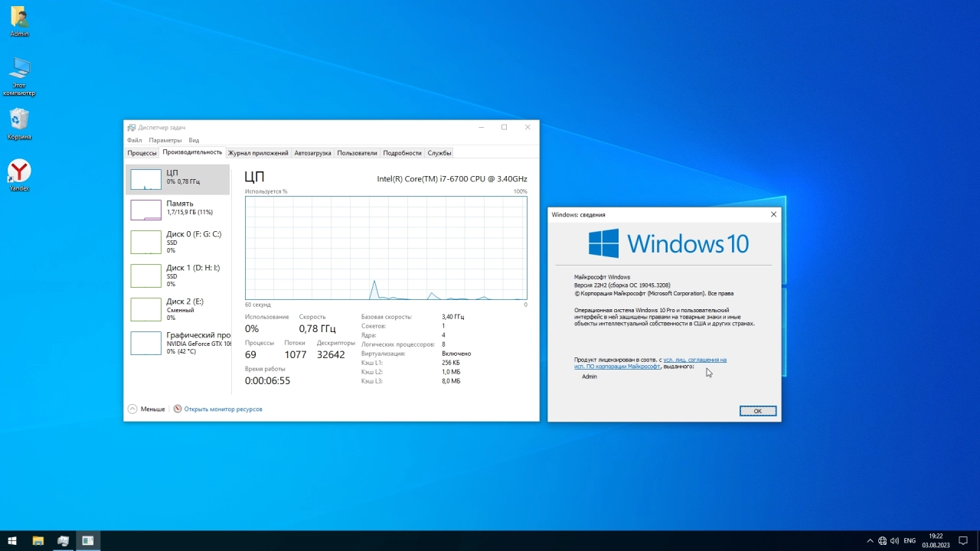This screenshot has width=980, height=551.
Task: Open the Вид menu
Action: (194, 140)
